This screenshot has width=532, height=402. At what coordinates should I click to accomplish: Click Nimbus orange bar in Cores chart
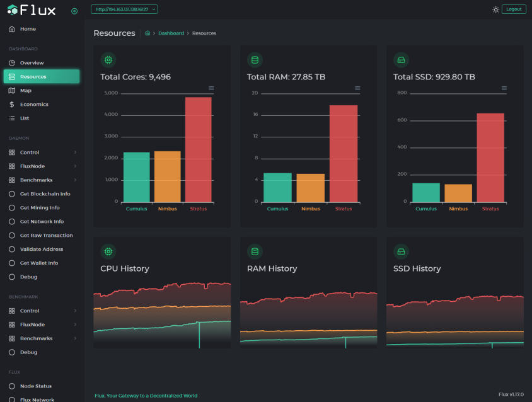pos(167,177)
